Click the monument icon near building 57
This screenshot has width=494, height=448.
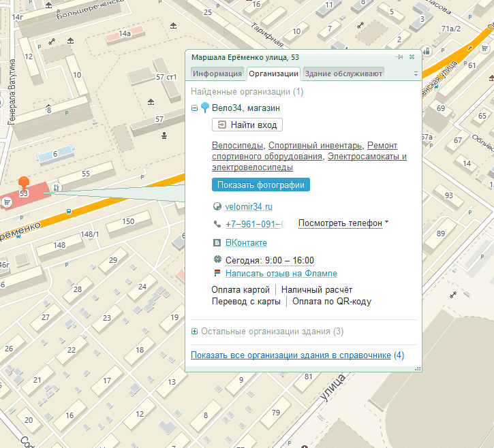coord(164,135)
